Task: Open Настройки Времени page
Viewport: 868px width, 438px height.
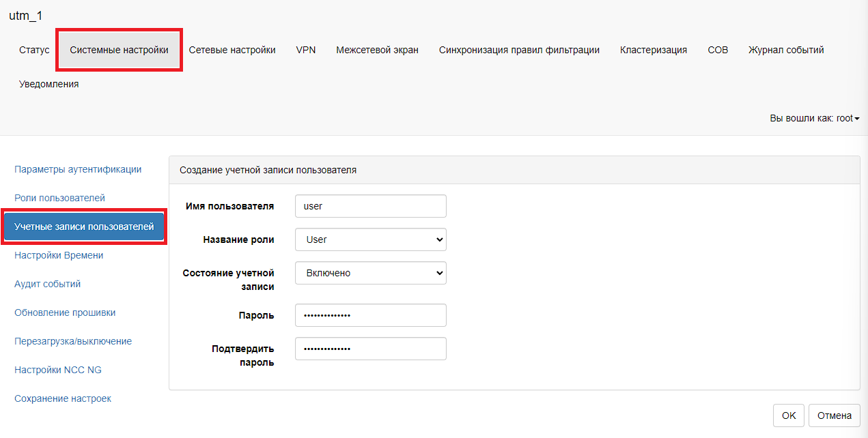Action: point(59,255)
